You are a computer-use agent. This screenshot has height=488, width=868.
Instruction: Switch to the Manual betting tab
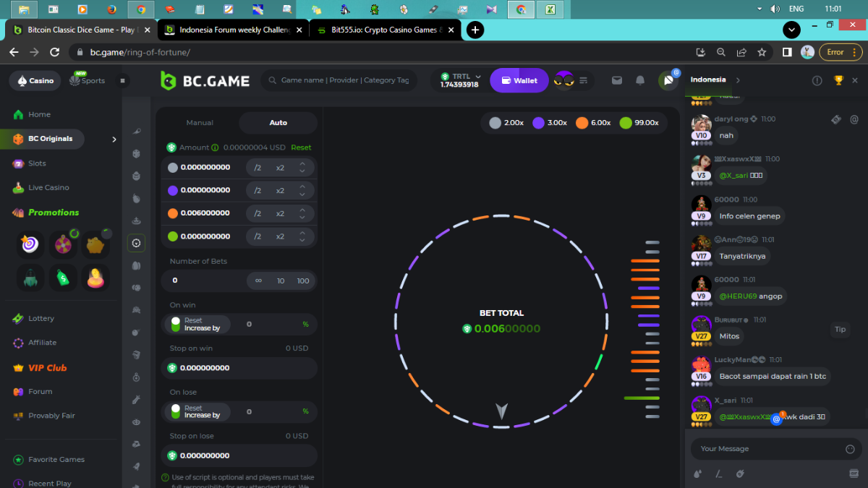(x=200, y=123)
